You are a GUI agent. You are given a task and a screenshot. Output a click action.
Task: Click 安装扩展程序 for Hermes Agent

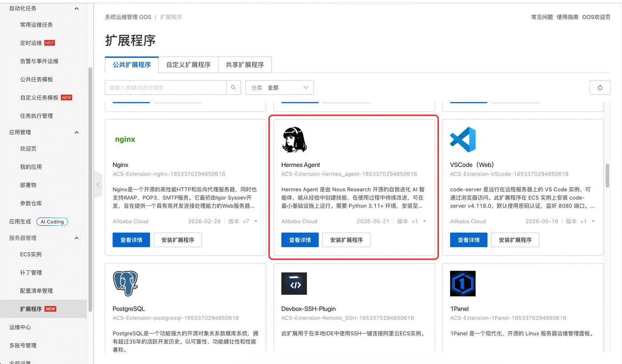click(x=347, y=240)
